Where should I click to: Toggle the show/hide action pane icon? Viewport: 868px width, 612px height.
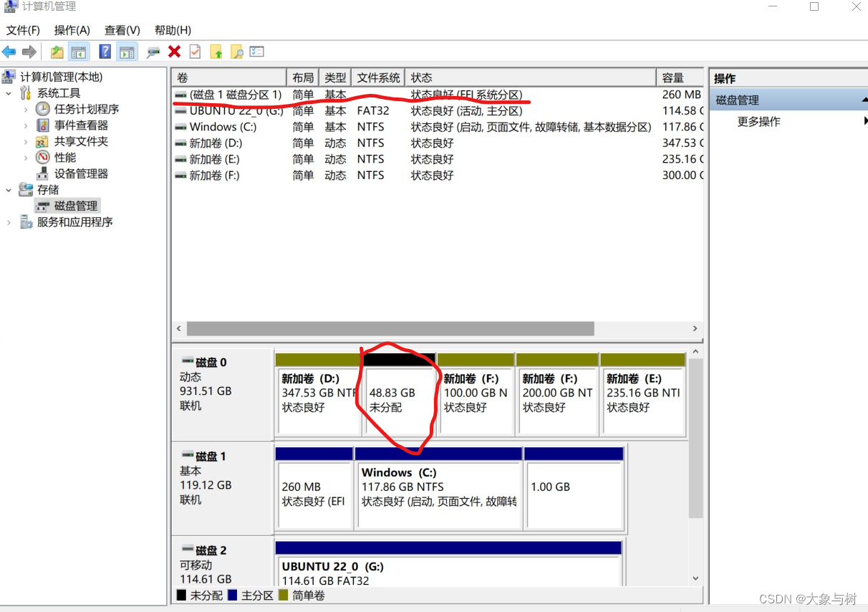coord(127,52)
